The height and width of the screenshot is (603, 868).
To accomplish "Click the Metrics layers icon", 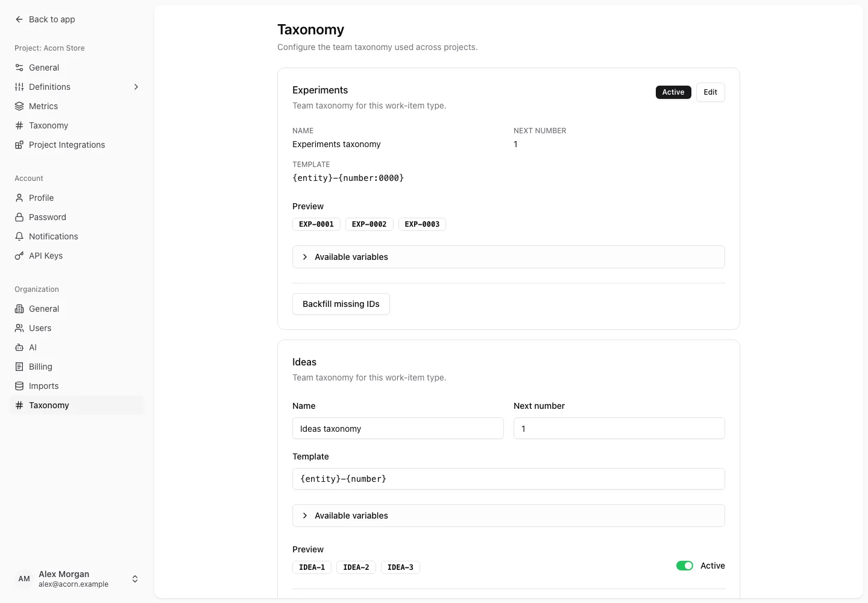I will point(19,106).
